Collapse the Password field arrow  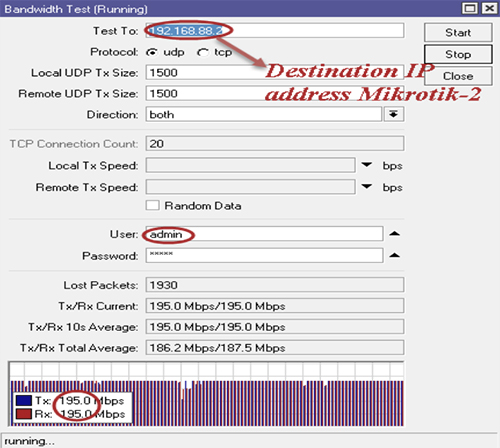click(394, 255)
